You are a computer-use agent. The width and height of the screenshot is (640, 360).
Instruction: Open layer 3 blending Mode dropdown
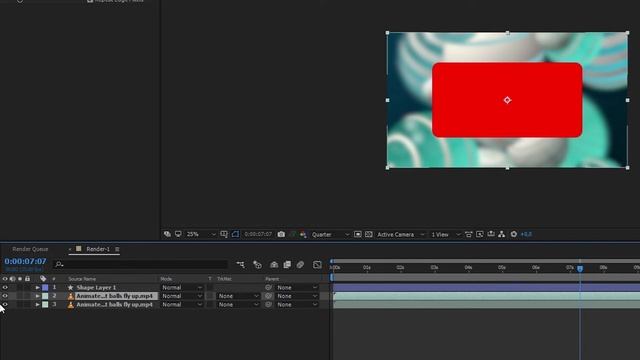point(182,304)
